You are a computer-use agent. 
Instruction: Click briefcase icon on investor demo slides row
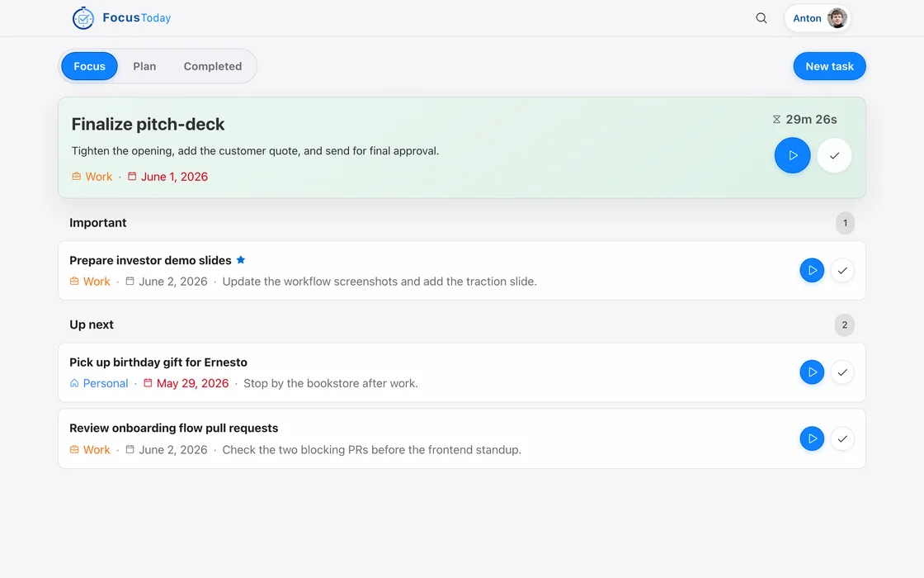[x=74, y=282]
